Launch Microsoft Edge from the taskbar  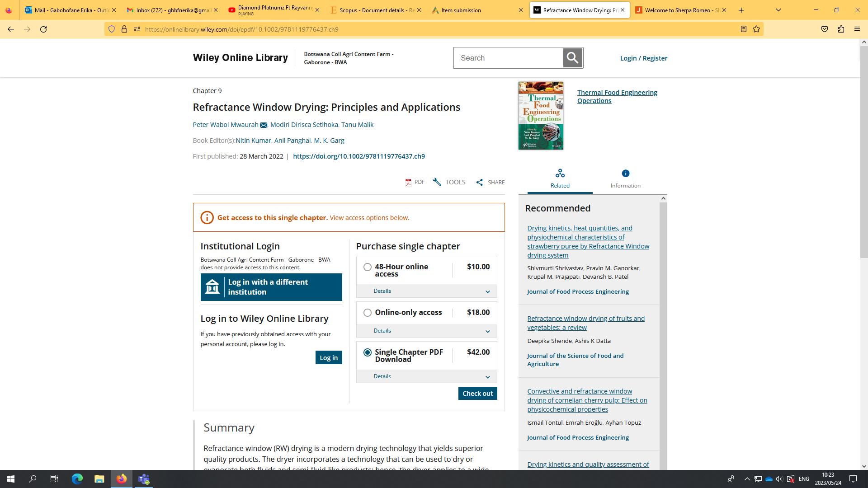[x=77, y=479]
